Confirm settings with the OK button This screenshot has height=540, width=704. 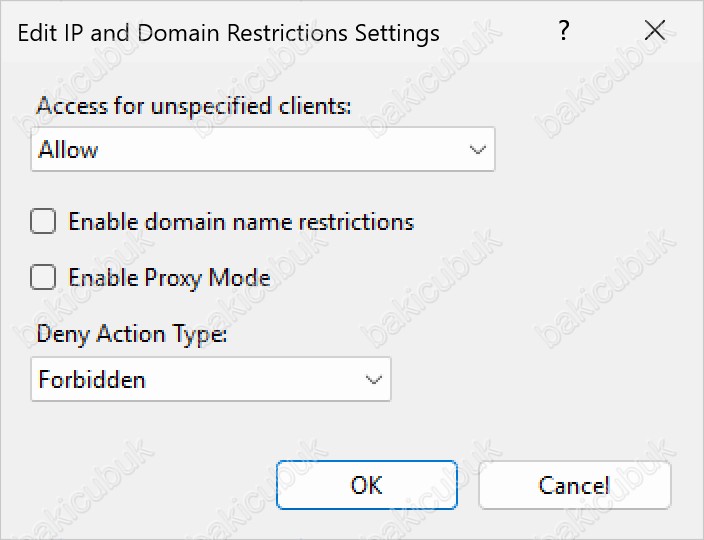point(367,485)
